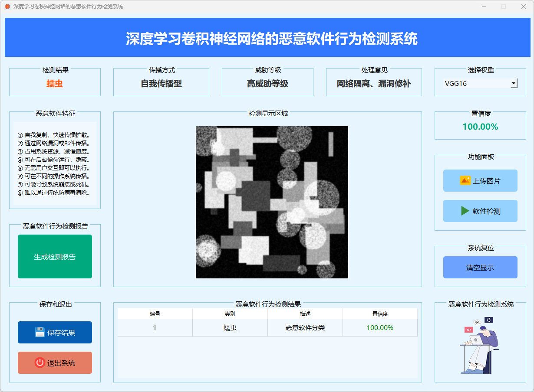
Task: Click the app logo in title bar
Action: click(7, 7)
